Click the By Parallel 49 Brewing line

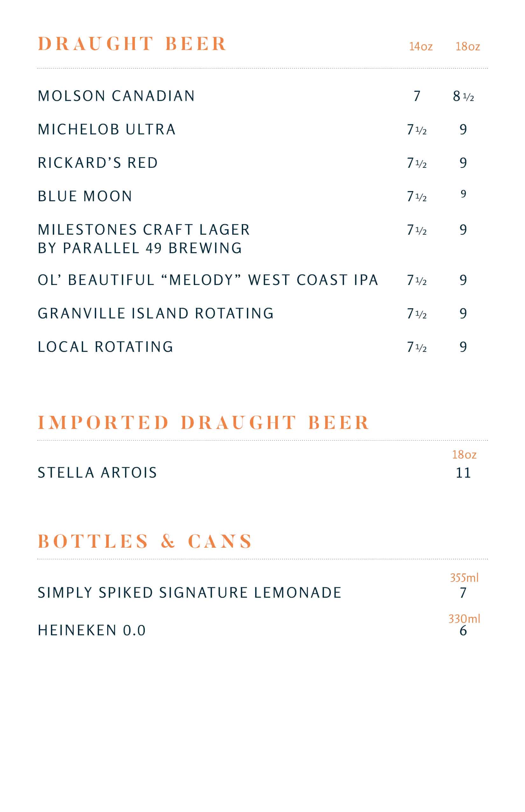tap(140, 248)
